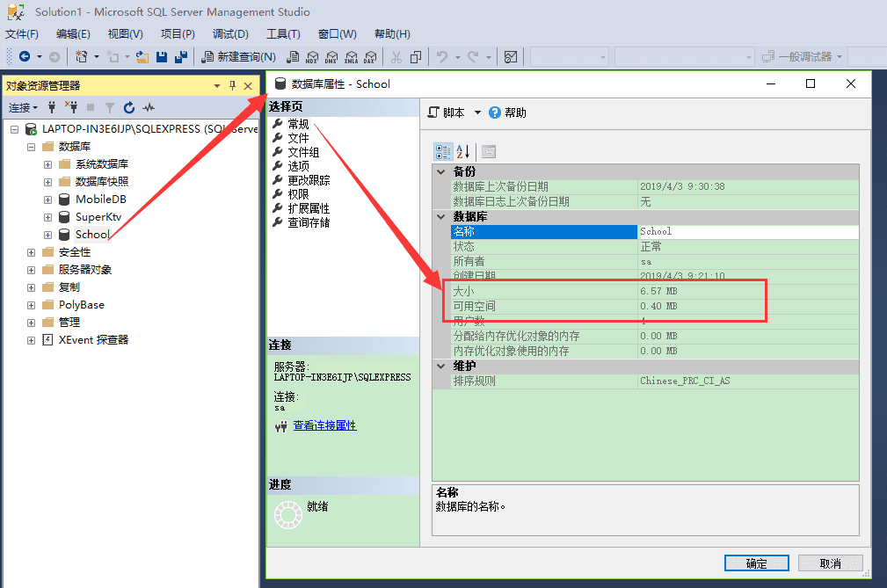Click the activity monitor toolbar icon
The width and height of the screenshot is (887, 588).
click(510, 56)
